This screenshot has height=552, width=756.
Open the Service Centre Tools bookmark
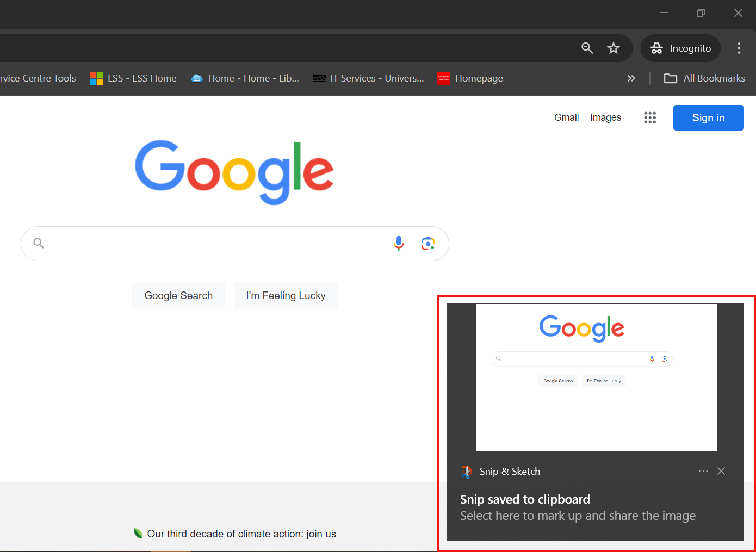coord(38,78)
